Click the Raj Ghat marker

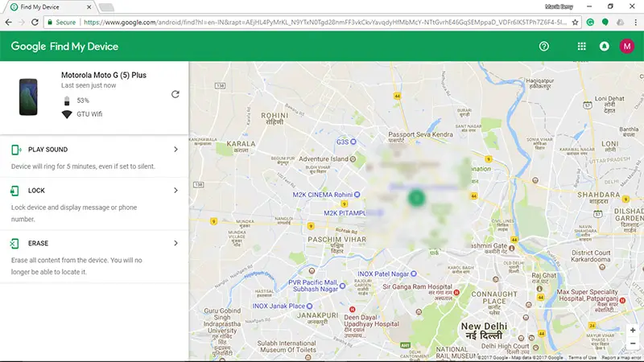pyautogui.click(x=539, y=289)
